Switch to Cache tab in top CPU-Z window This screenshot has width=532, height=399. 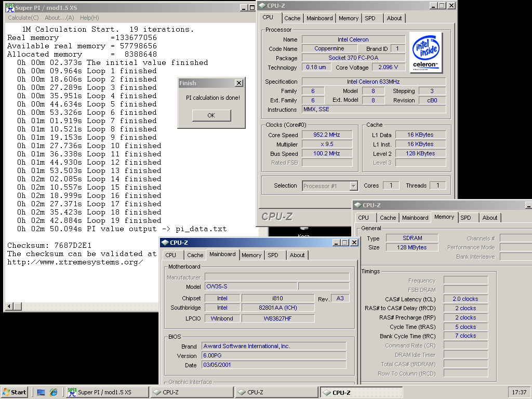click(292, 18)
